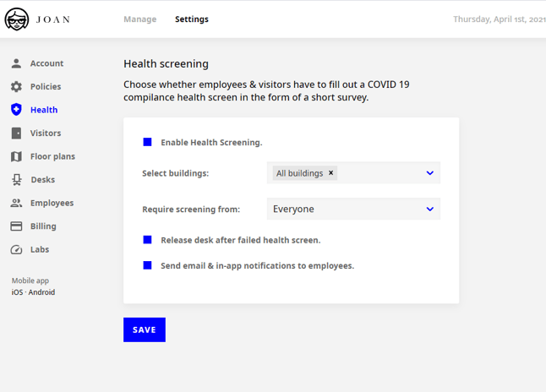546x392 pixels.
Task: Click the Labs gauge icon
Action: click(x=16, y=249)
